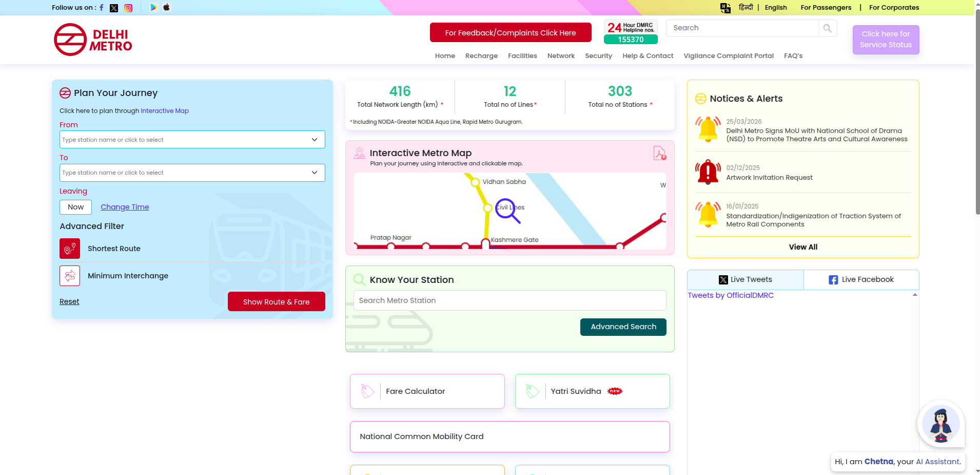The width and height of the screenshot is (980, 475).
Task: Open the X (Twitter) social icon
Action: tap(114, 8)
